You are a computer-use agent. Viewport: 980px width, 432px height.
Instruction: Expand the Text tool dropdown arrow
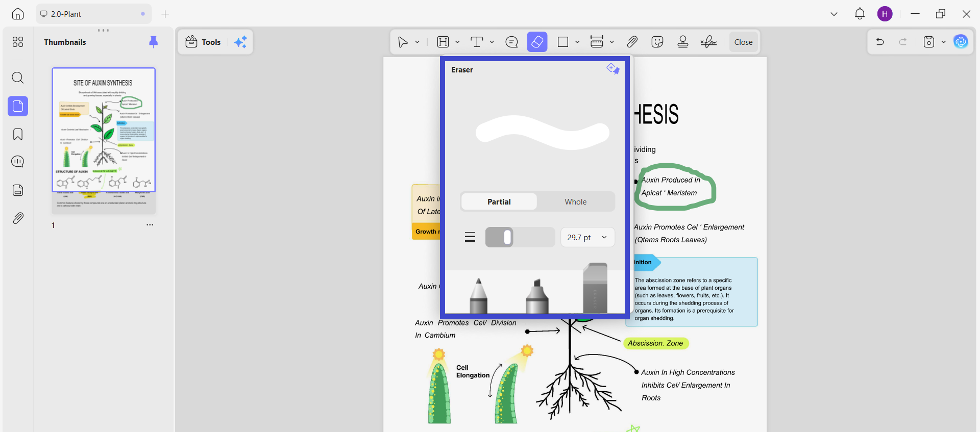click(492, 42)
